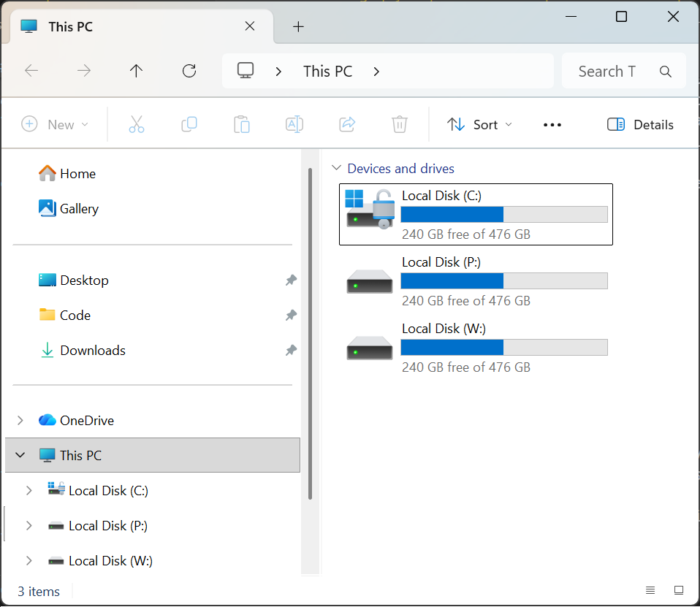Click the Delete icon in the toolbar

coord(399,124)
